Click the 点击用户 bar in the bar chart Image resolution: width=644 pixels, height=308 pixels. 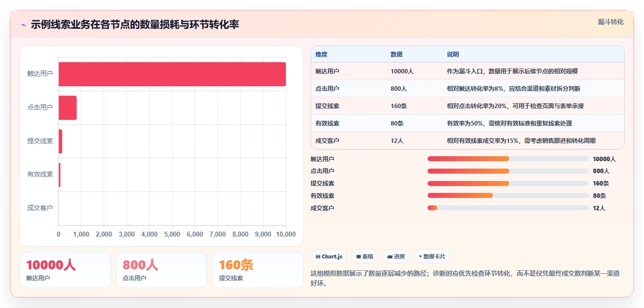[68, 108]
